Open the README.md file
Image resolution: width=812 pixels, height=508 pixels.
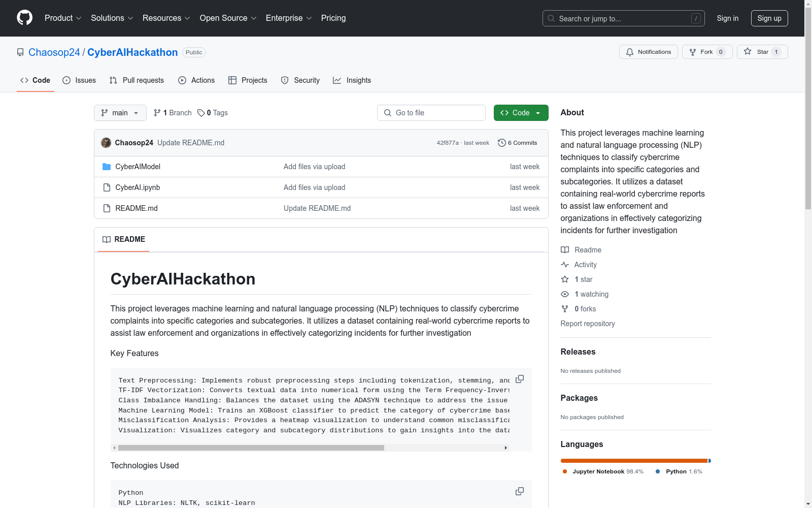click(x=137, y=208)
